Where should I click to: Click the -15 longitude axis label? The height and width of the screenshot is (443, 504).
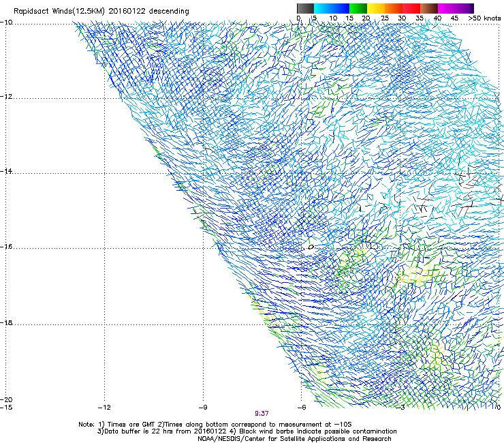point(6,408)
